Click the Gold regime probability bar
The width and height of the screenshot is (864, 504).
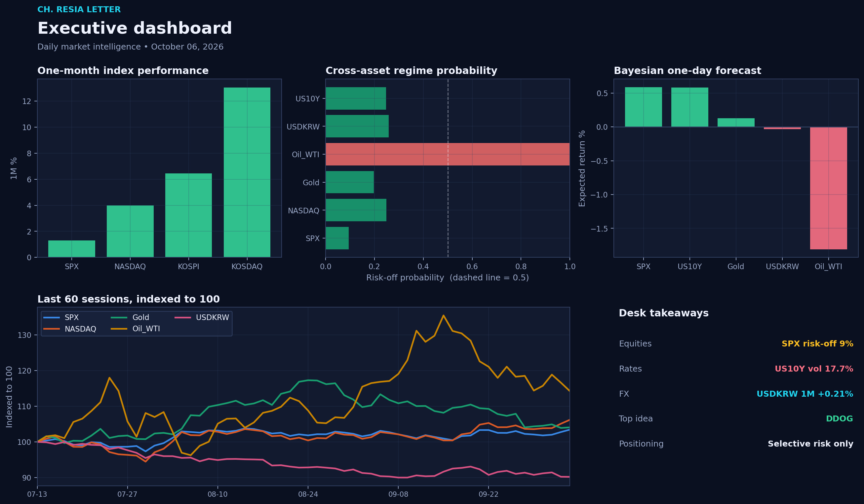[x=350, y=182]
